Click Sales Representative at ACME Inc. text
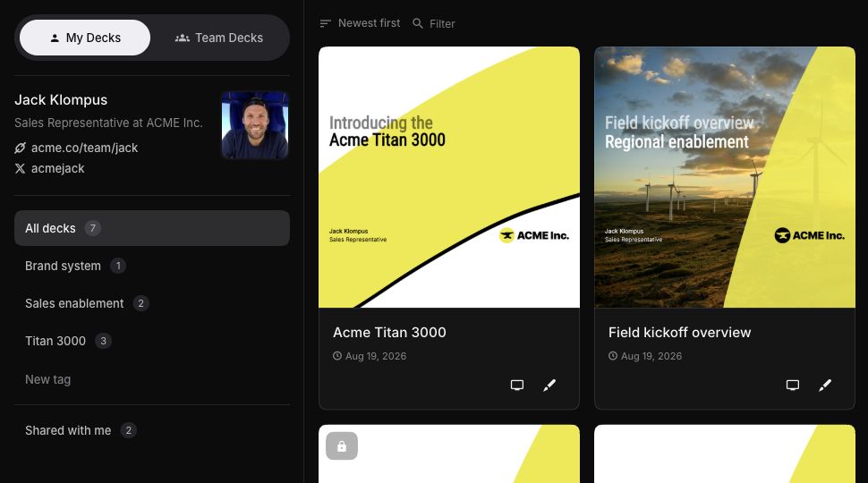This screenshot has height=483, width=868. click(108, 123)
